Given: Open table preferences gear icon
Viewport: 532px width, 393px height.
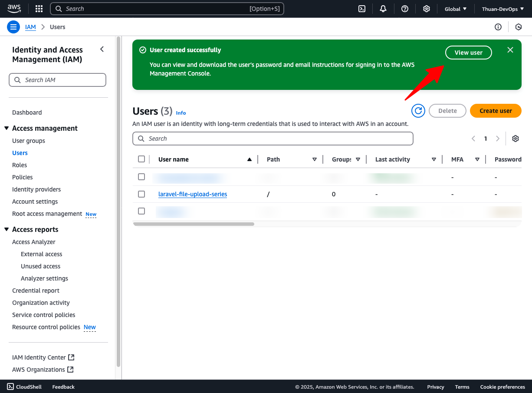Looking at the screenshot, I should [x=516, y=139].
